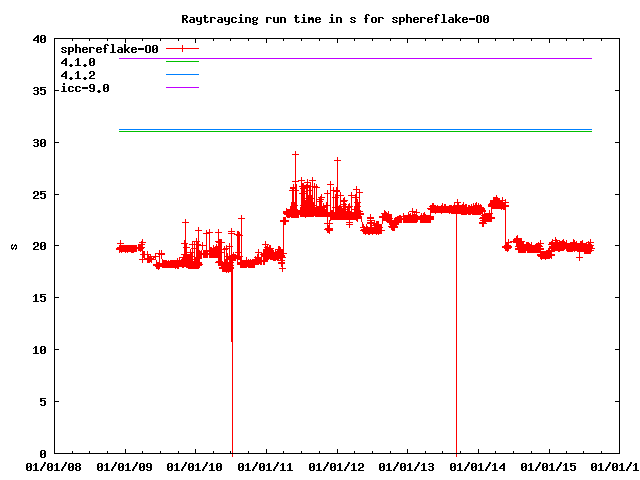
Task: Click the purple horizontal line near 38
Action: tap(400, 59)
